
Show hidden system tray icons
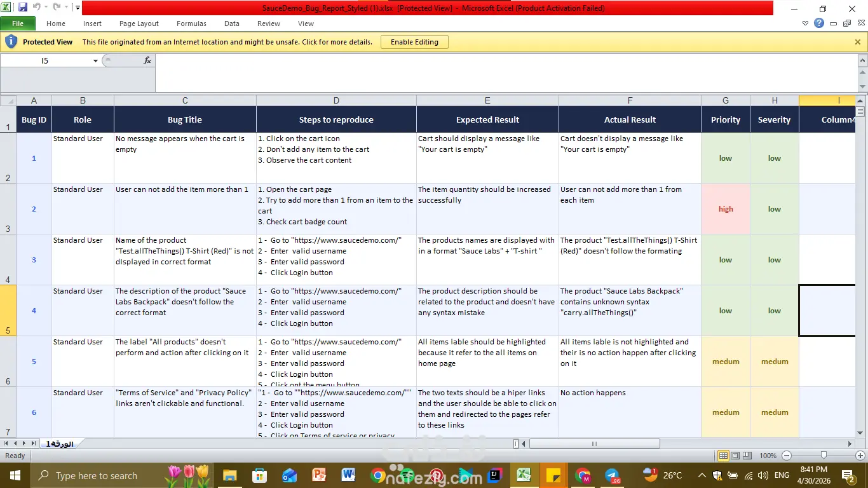coord(702,475)
